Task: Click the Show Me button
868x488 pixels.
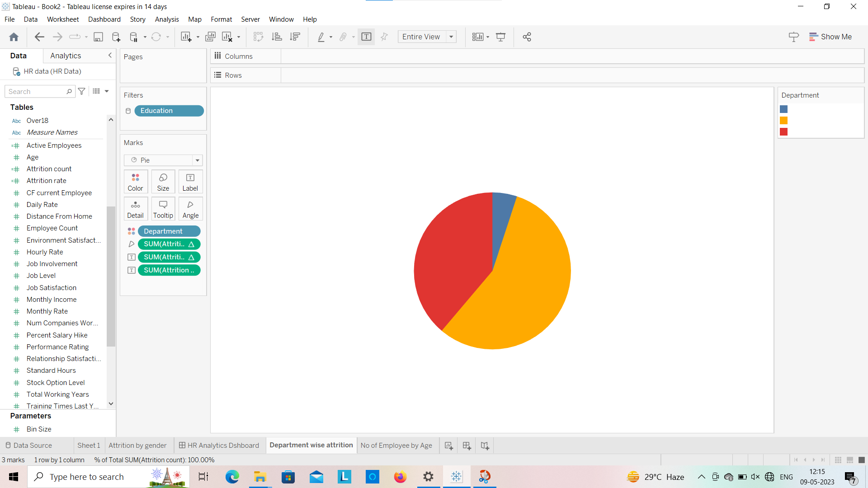Action: 830,37
